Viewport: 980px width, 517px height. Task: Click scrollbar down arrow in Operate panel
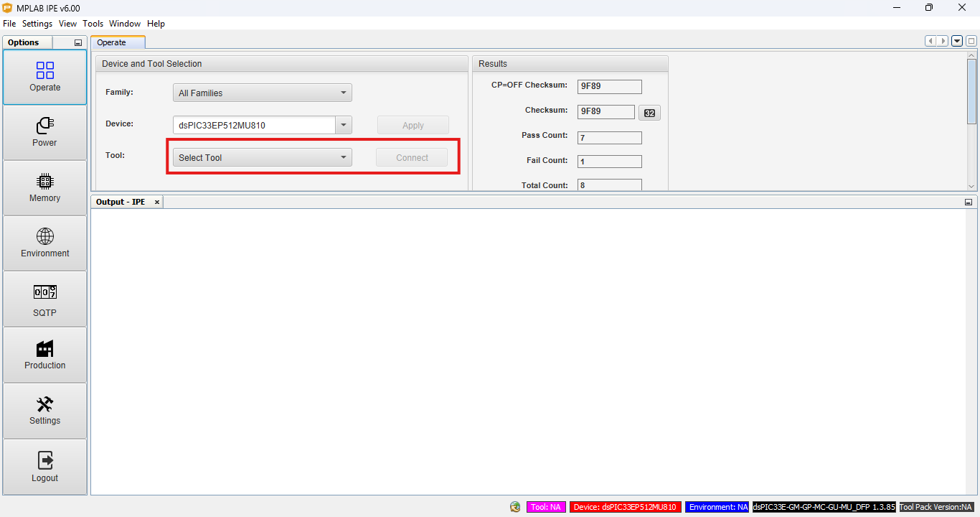tap(972, 186)
